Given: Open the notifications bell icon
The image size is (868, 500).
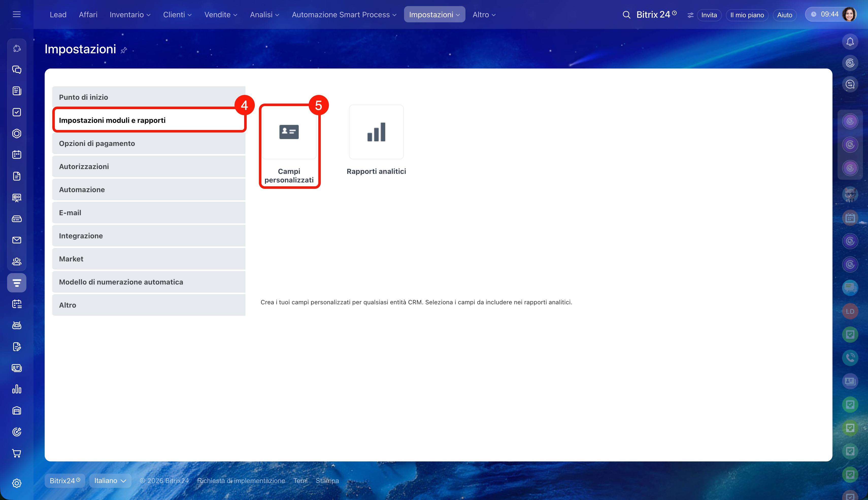Looking at the screenshot, I should click(850, 42).
